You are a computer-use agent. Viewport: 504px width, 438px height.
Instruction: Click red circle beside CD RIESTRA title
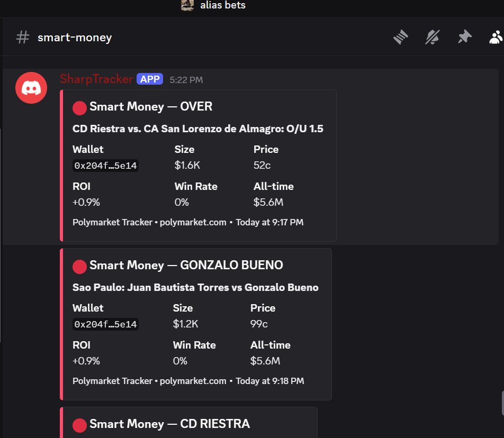coord(79,425)
